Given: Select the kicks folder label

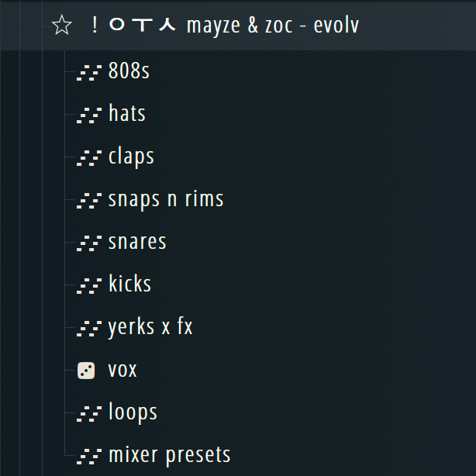Looking at the screenshot, I should tap(129, 284).
